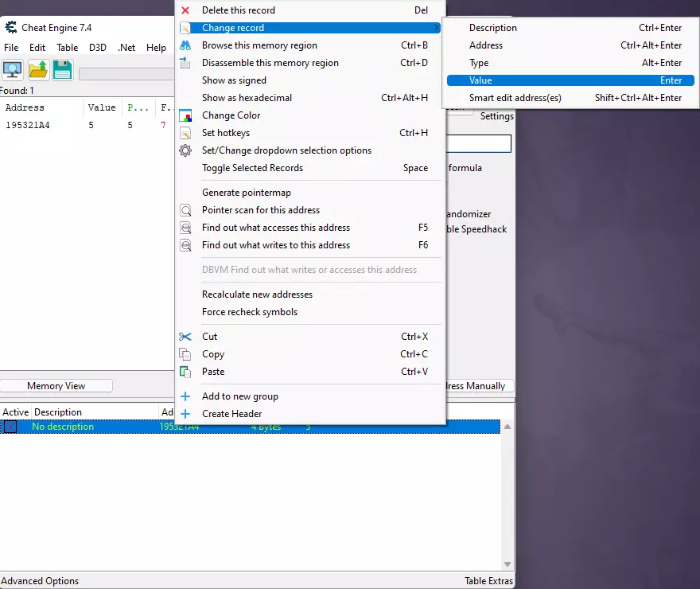Select the No description record row

tap(250, 427)
